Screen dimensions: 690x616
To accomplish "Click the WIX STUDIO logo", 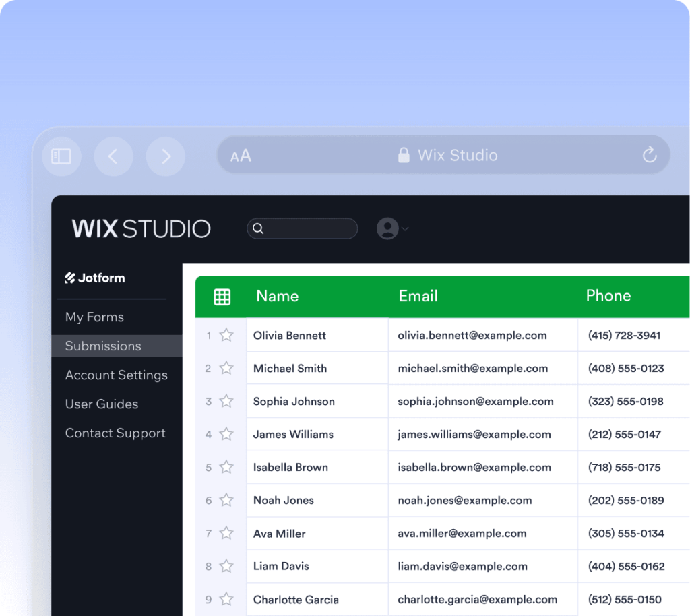I will 142,228.
